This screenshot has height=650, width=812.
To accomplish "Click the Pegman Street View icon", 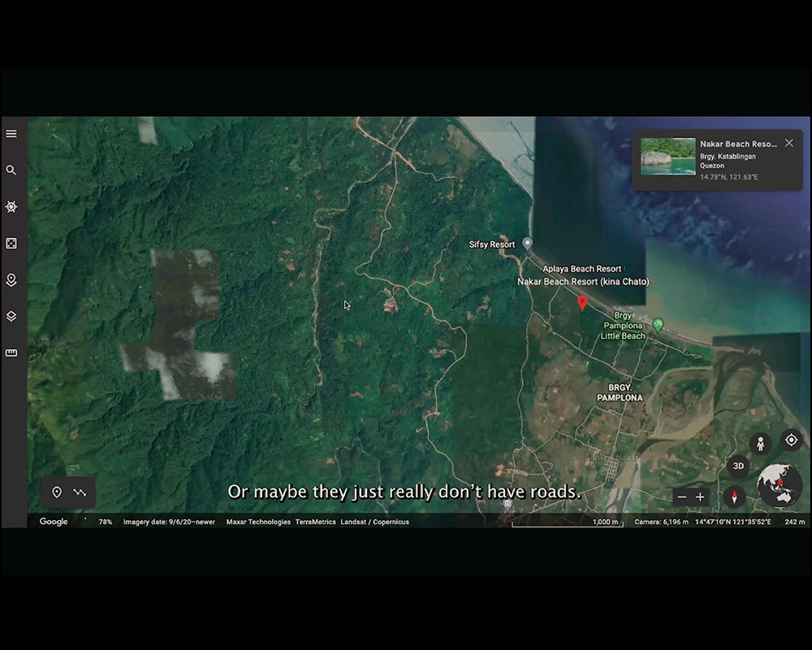I will pos(761,444).
